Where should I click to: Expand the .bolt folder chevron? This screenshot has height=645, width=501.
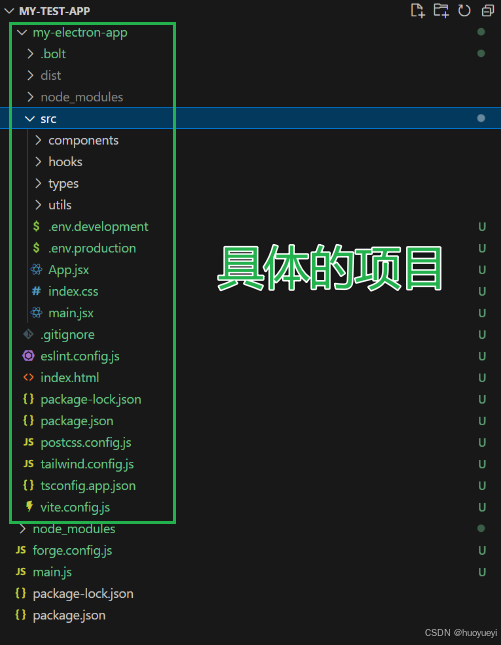pos(30,54)
